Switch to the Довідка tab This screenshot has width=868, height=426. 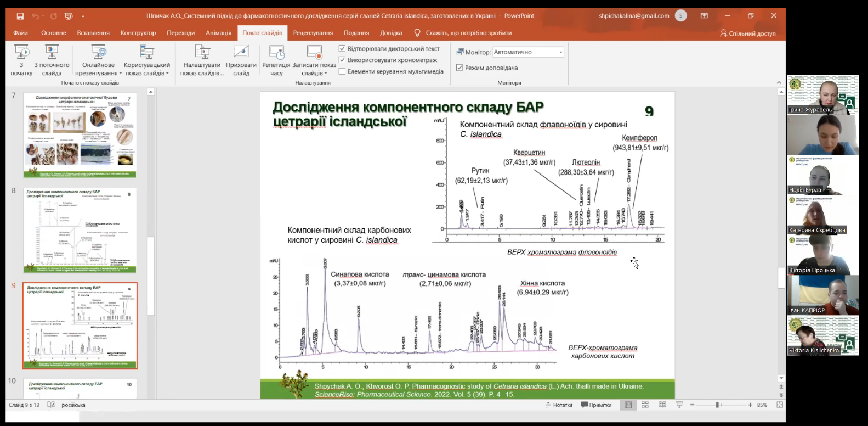391,33
